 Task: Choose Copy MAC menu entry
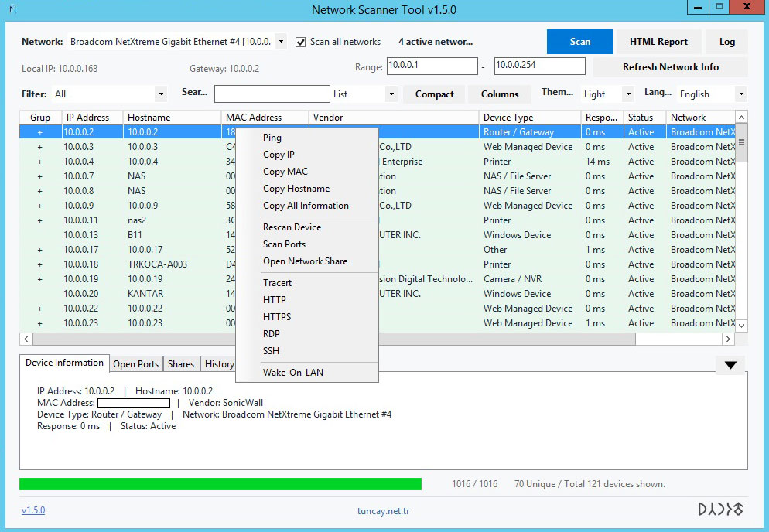(x=307, y=172)
